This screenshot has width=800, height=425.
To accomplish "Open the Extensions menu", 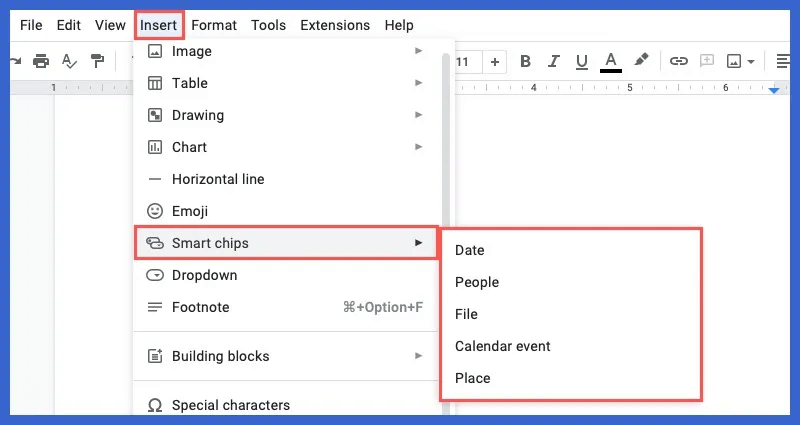I will (x=335, y=25).
